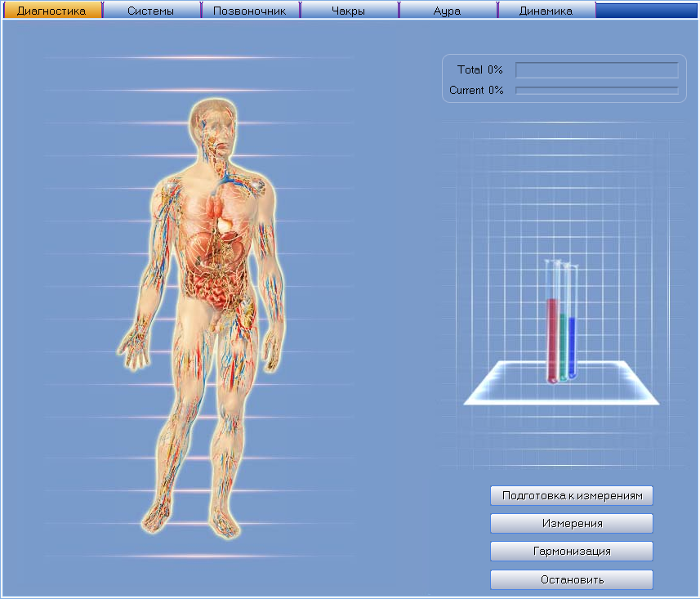Open the Позвоночник tab
The width and height of the screenshot is (700, 599).
pos(250,11)
